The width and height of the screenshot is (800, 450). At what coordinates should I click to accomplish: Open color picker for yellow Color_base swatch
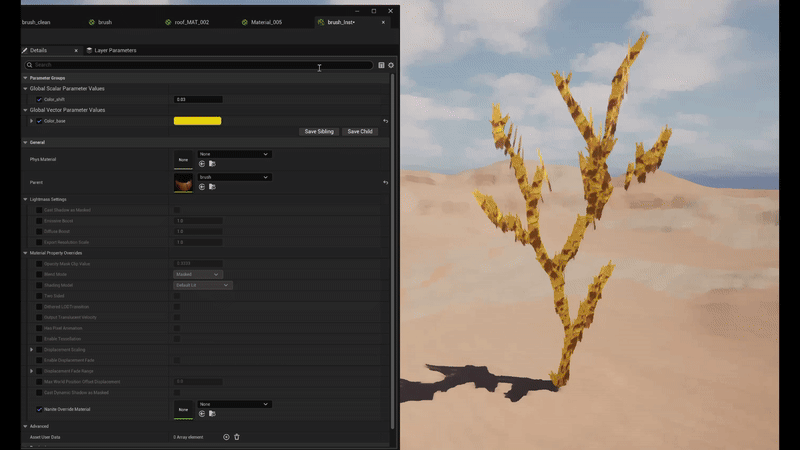197,121
